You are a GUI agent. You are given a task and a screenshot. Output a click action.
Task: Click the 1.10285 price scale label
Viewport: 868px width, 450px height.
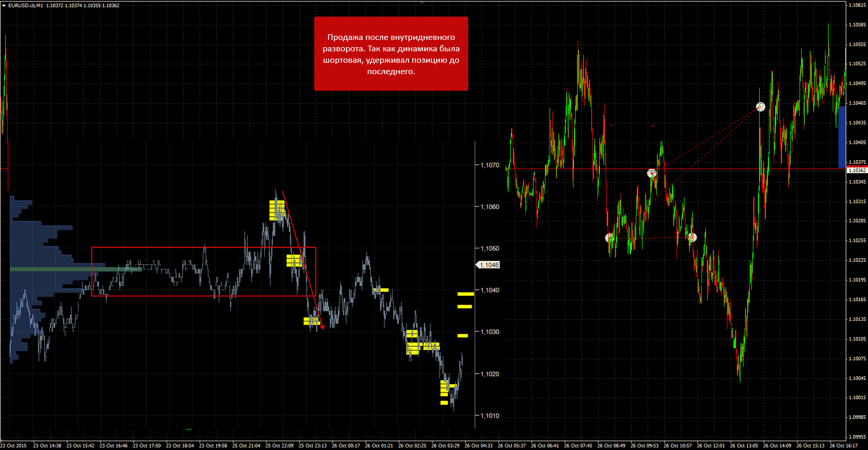click(x=857, y=220)
